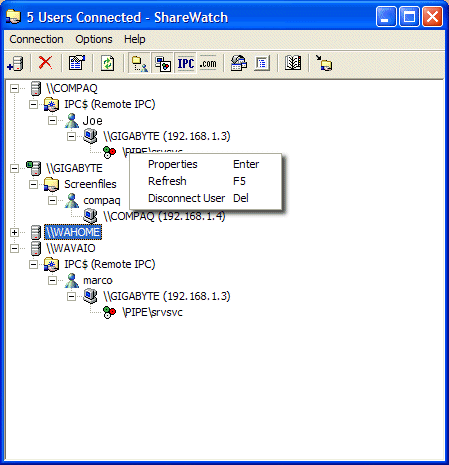Click the open book help icon

tap(293, 63)
